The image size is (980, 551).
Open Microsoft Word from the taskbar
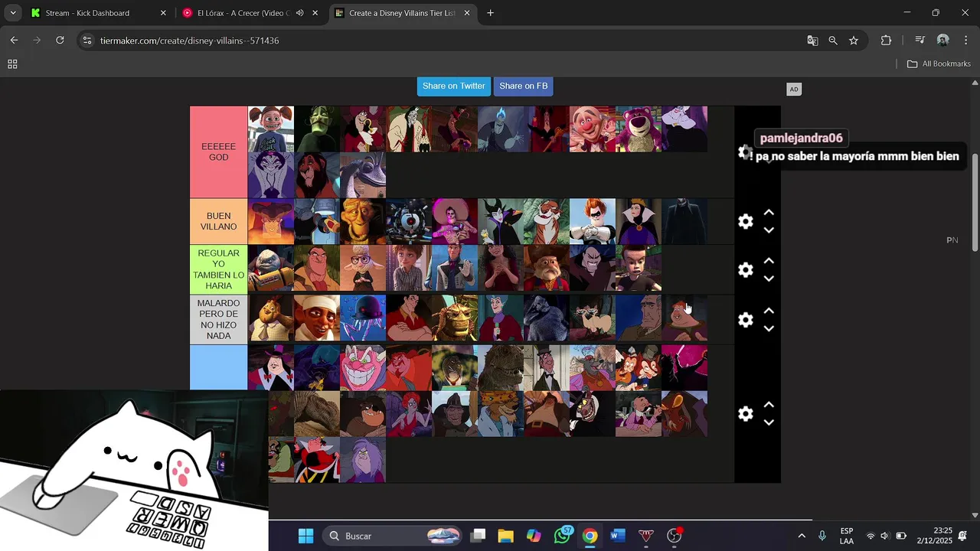pos(618,536)
